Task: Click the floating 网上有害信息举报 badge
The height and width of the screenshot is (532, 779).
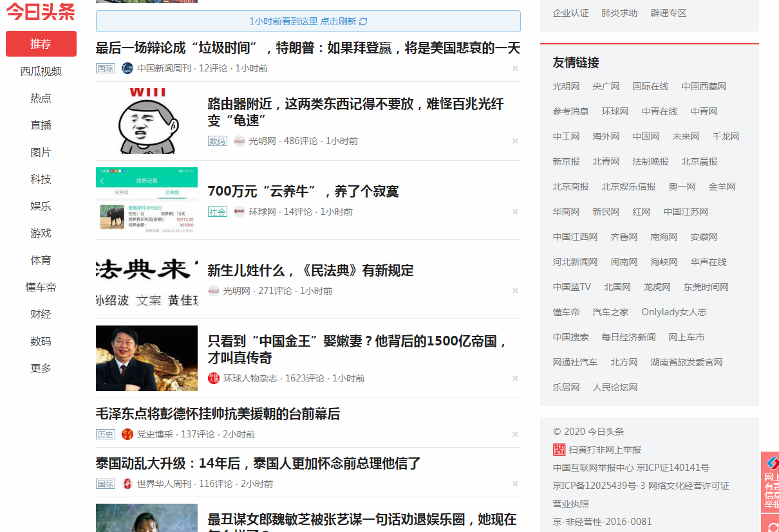Action: coord(770,482)
